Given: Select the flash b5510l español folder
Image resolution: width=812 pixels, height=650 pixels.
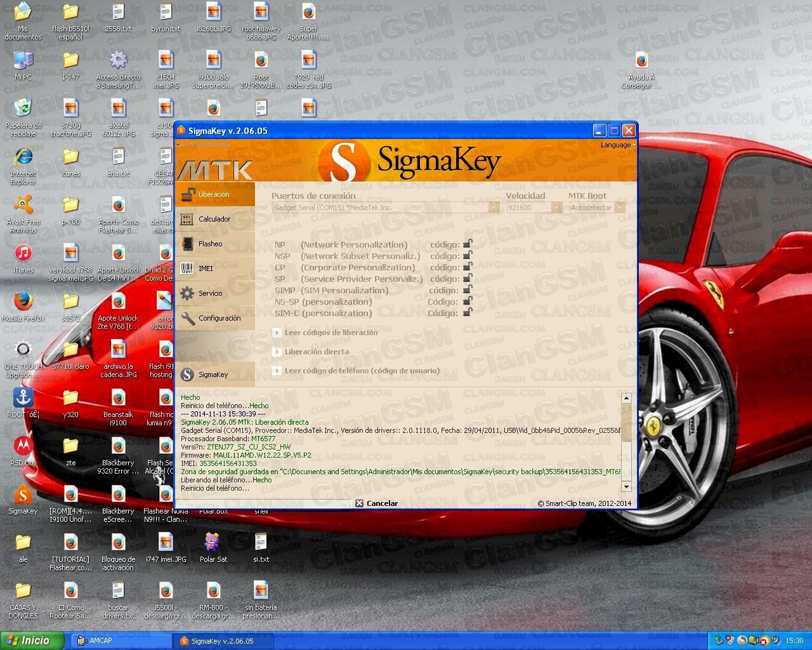Looking at the screenshot, I should pyautogui.click(x=70, y=21).
